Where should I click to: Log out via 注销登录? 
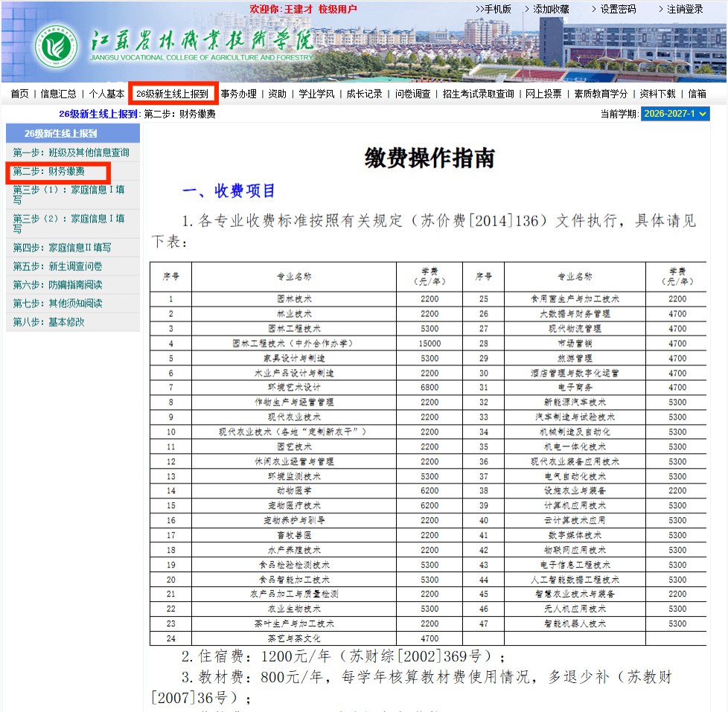coord(680,9)
